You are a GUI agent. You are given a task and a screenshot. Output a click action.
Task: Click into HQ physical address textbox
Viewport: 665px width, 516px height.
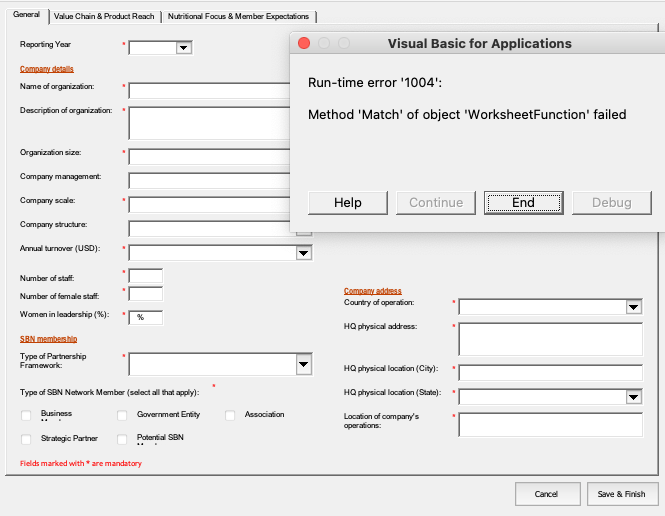tap(550, 339)
